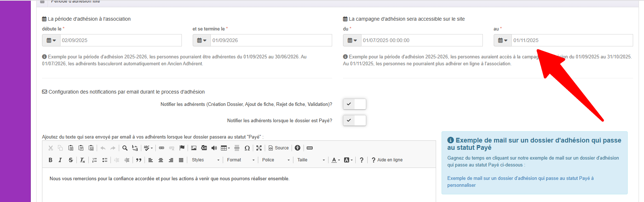Center-align the text in the editor
The width and height of the screenshot is (644, 202).
point(161,160)
